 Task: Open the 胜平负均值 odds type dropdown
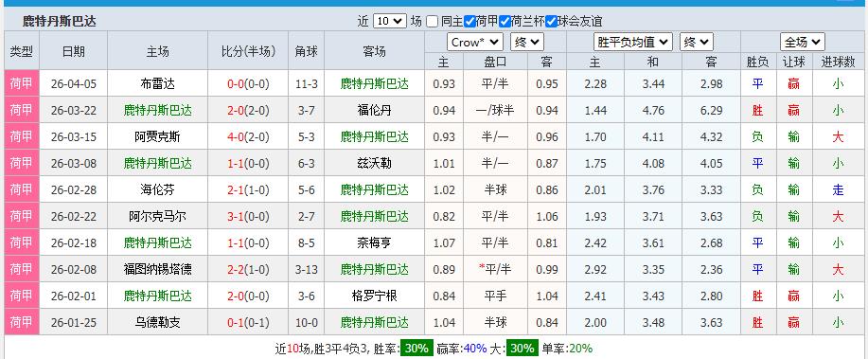pyautogui.click(x=633, y=42)
